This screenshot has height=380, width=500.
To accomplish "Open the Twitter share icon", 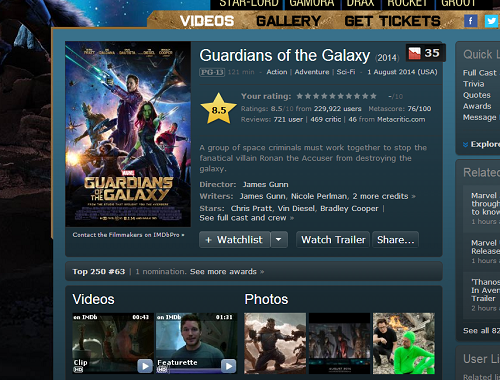I will 491,21.
